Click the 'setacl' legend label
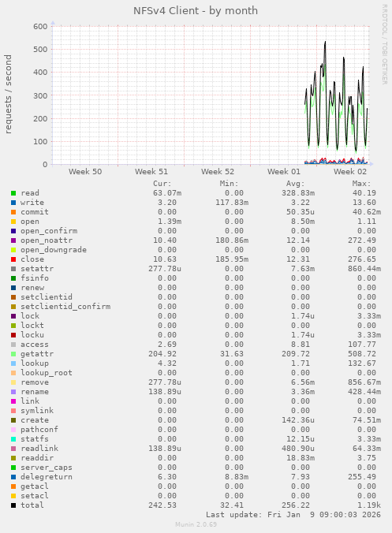 click(x=35, y=496)
